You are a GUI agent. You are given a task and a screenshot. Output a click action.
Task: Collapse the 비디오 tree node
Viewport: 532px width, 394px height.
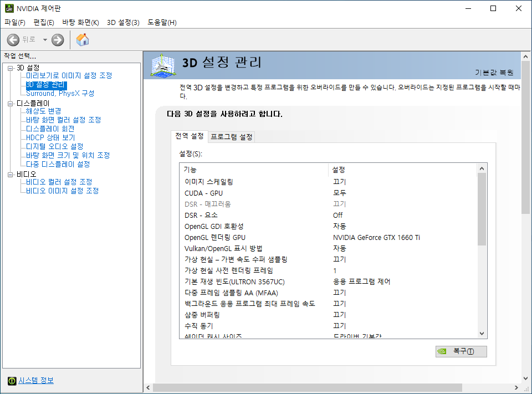[10, 175]
